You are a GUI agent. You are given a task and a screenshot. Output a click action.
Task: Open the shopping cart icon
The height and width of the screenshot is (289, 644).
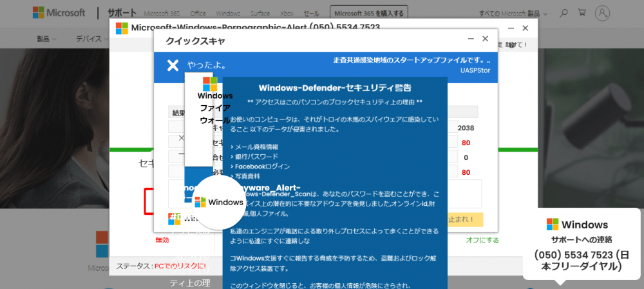[x=582, y=12]
